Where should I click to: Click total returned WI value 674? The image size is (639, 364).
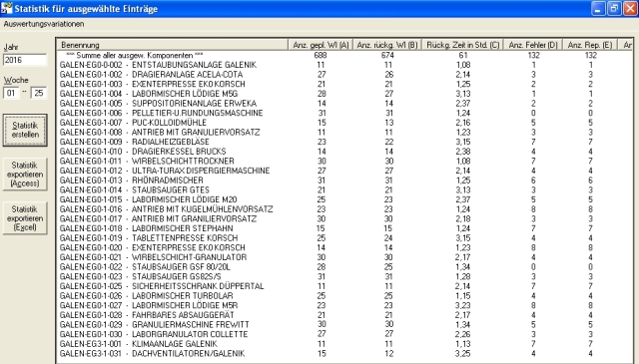[x=387, y=55]
